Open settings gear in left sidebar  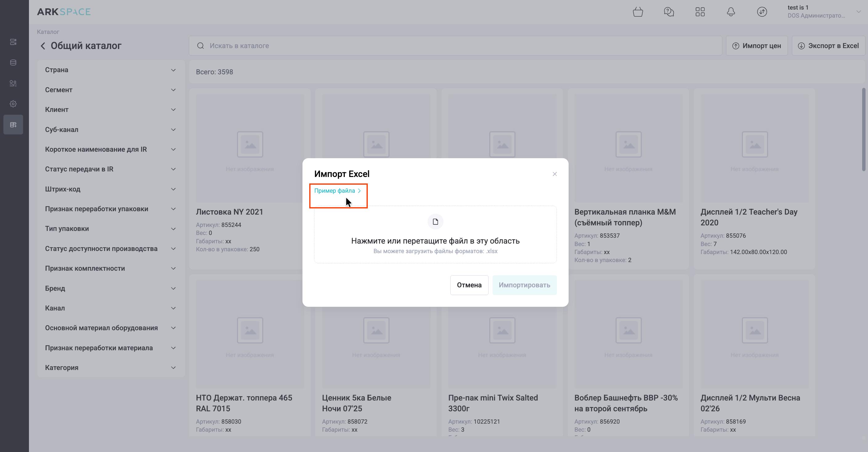tap(13, 104)
